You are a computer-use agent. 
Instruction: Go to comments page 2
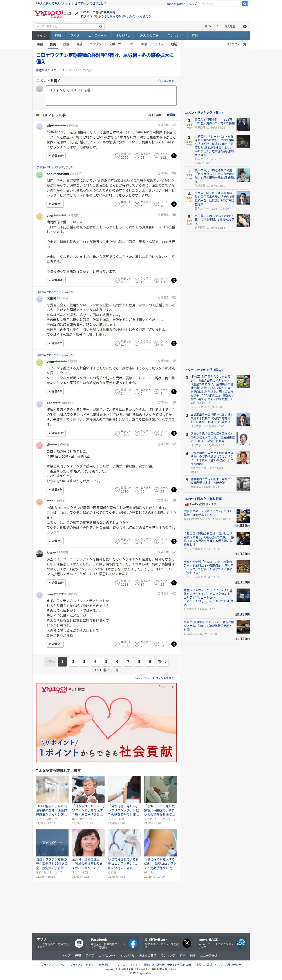pyautogui.click(x=73, y=662)
